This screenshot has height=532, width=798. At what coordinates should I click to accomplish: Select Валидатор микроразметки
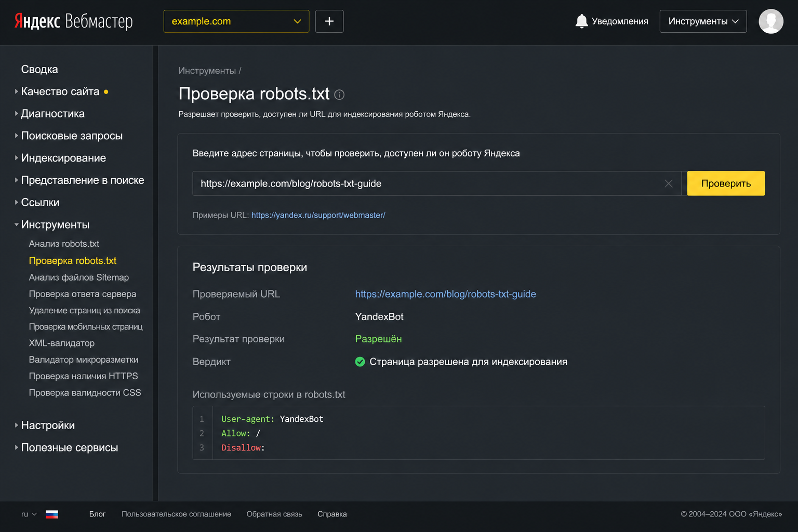(x=84, y=360)
